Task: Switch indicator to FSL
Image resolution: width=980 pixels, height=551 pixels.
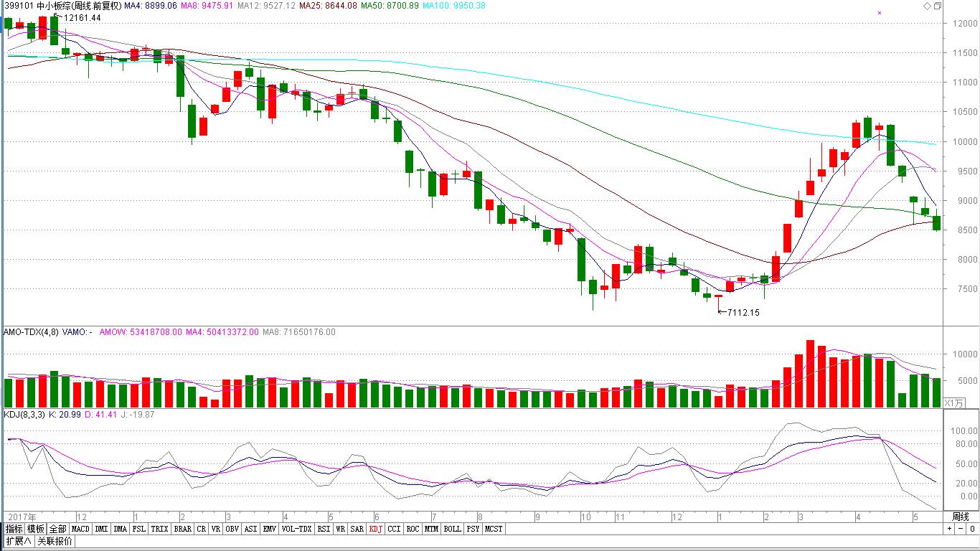Action: coord(139,529)
